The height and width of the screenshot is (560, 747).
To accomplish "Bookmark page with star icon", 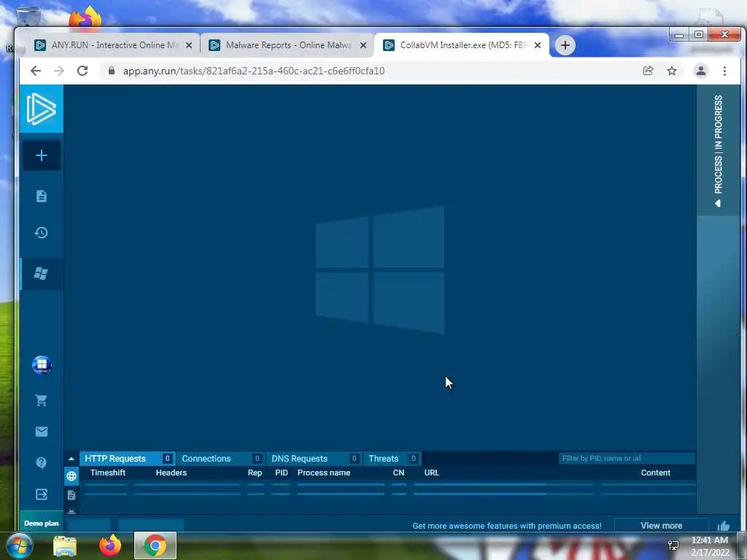I will tap(672, 71).
